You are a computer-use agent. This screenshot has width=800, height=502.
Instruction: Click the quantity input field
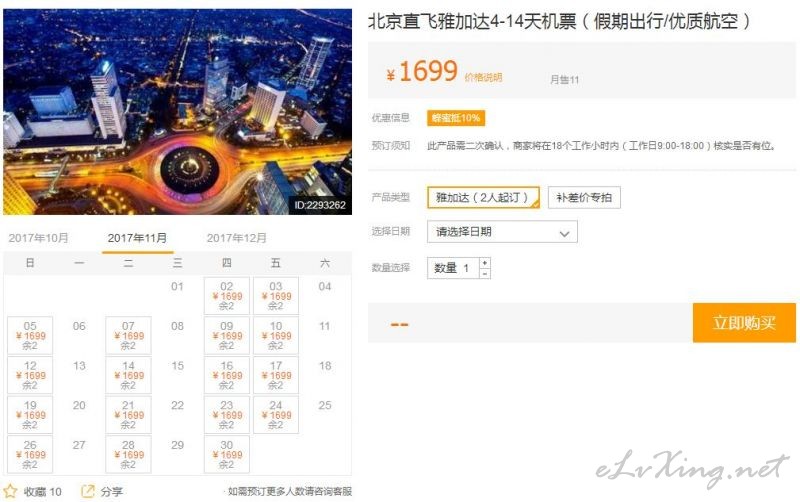click(x=454, y=268)
